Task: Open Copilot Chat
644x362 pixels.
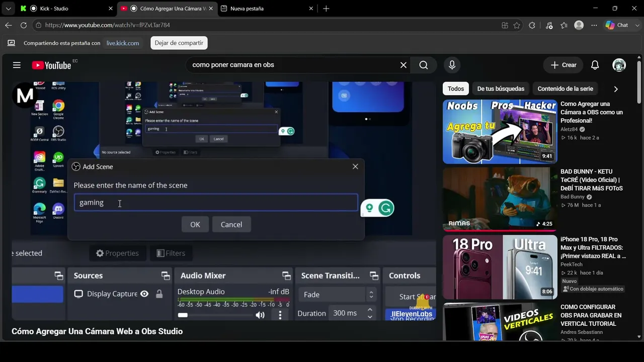Action: pyautogui.click(x=617, y=25)
